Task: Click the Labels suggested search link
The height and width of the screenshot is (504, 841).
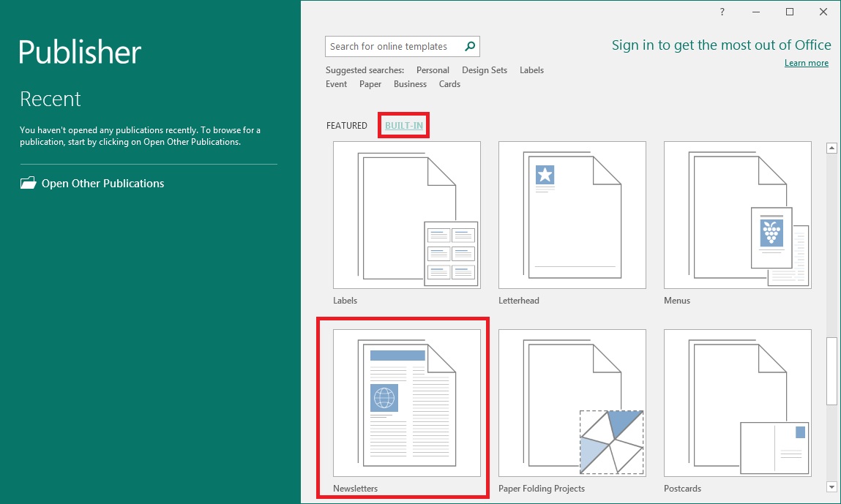Action: [x=531, y=70]
